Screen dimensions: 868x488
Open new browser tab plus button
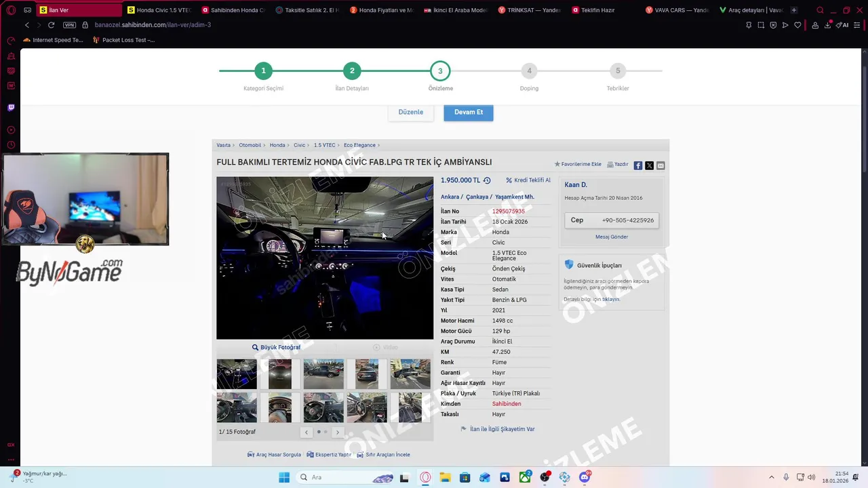(x=794, y=10)
